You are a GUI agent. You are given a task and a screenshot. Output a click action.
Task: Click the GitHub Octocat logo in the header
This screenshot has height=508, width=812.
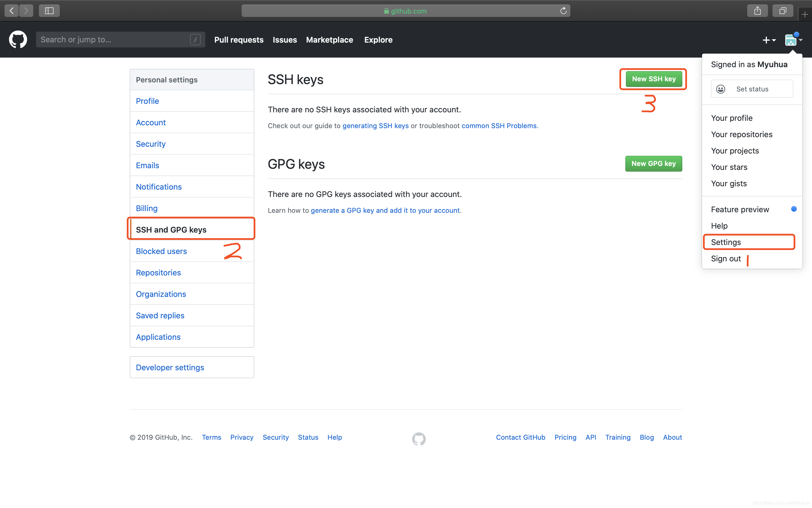[18, 40]
